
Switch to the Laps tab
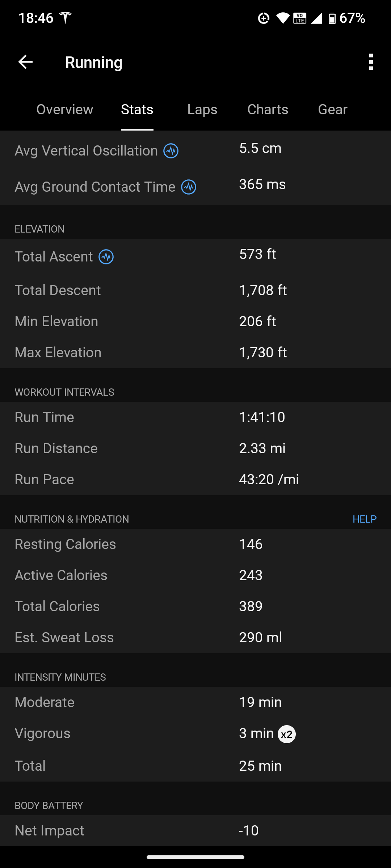202,109
